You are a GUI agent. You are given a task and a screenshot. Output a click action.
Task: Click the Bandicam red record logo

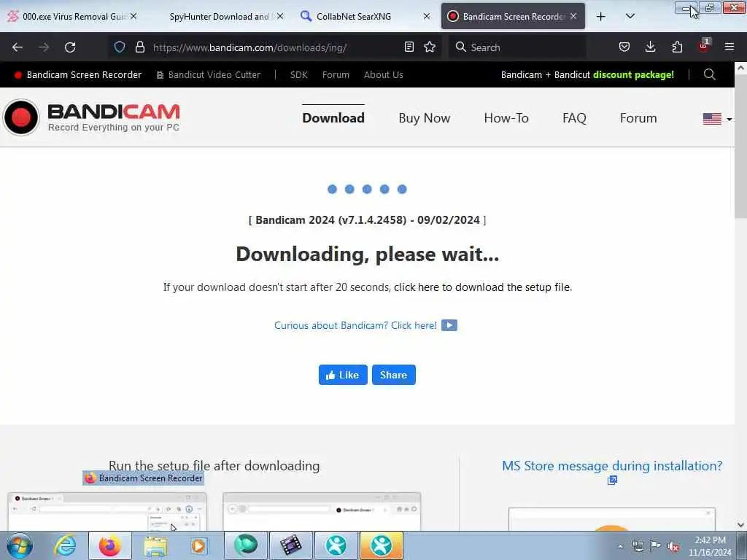click(21, 117)
